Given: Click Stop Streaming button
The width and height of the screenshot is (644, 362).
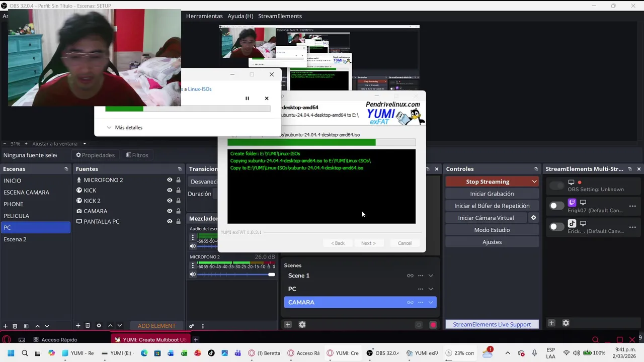Looking at the screenshot, I should tap(488, 182).
